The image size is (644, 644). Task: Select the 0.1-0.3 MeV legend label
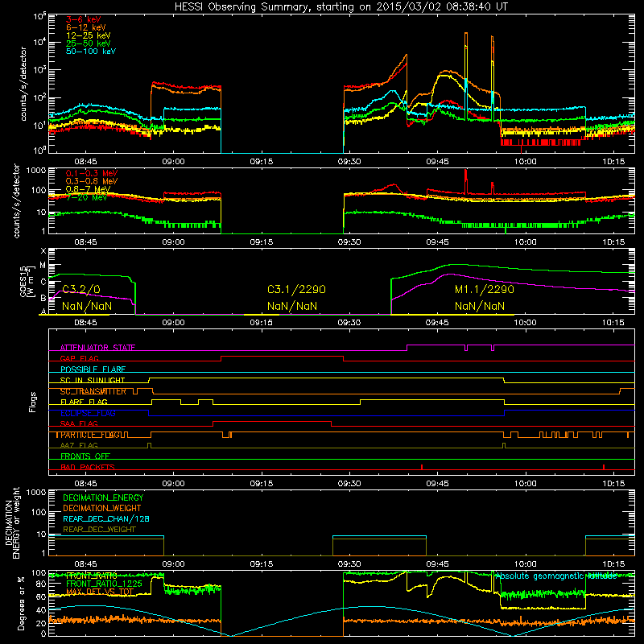[92, 173]
